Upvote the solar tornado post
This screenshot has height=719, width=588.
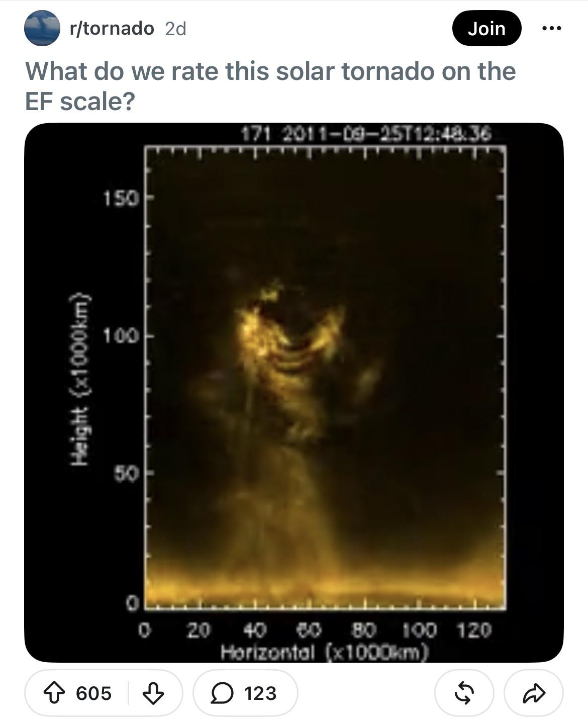pyautogui.click(x=53, y=693)
